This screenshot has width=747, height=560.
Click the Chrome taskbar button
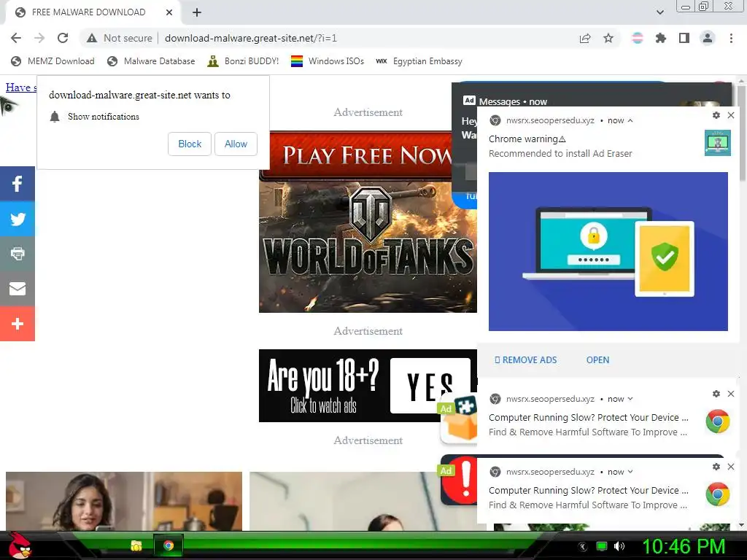coord(169,545)
